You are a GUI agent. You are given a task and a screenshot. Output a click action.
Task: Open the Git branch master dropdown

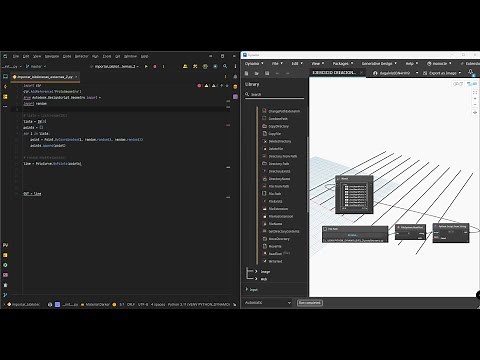click(36, 66)
